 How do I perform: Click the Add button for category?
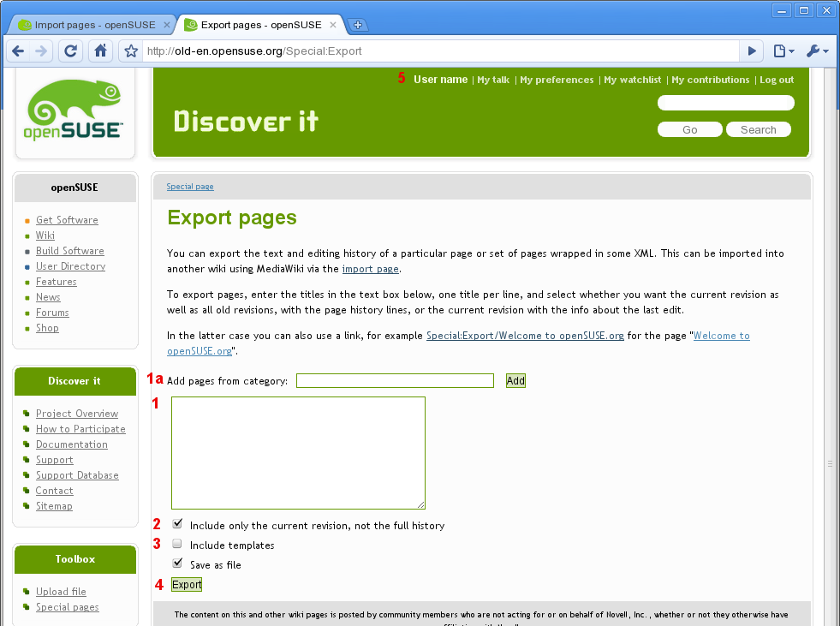click(515, 380)
